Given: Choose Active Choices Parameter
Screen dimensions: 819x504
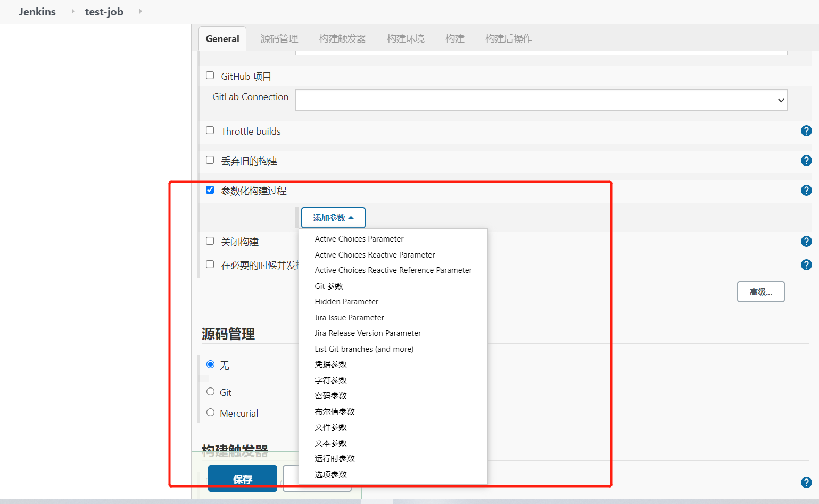Looking at the screenshot, I should click(x=393, y=239).
